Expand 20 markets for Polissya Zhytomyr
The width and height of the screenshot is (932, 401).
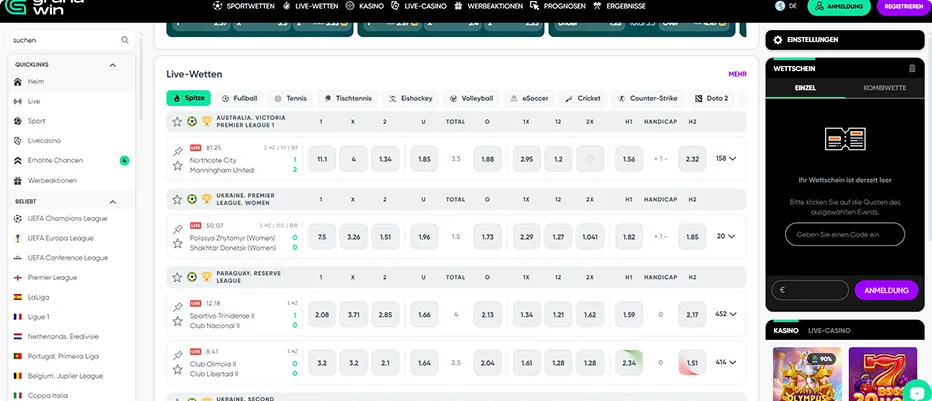[x=726, y=236]
